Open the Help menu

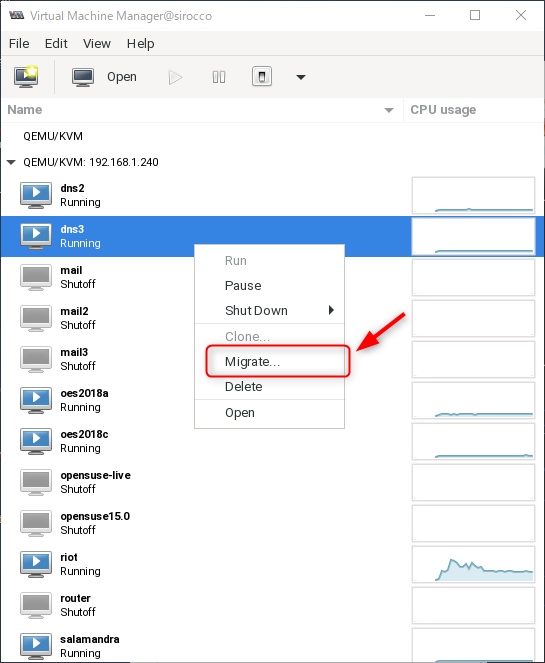140,44
